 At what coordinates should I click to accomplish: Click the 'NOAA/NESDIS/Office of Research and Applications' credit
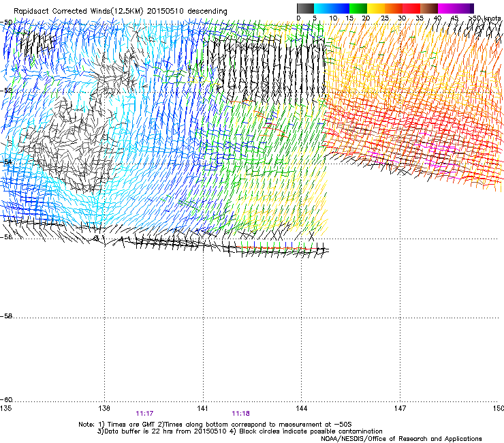coord(401,439)
